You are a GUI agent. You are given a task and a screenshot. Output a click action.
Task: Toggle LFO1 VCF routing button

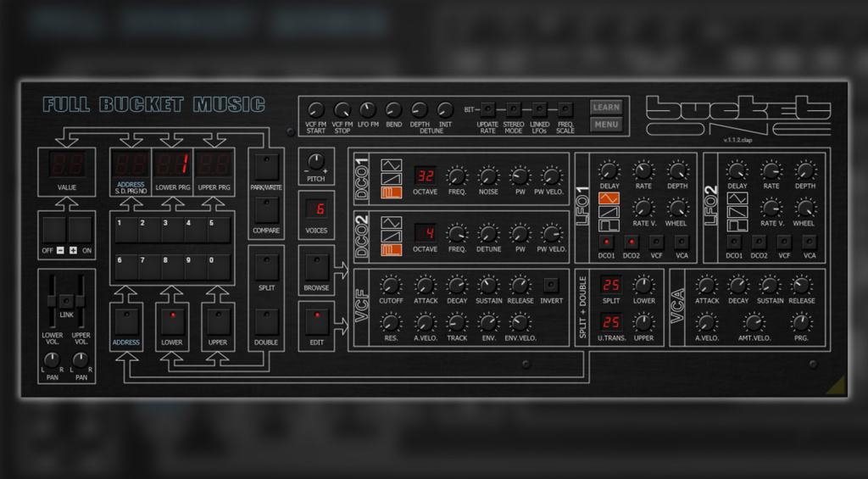tap(657, 242)
